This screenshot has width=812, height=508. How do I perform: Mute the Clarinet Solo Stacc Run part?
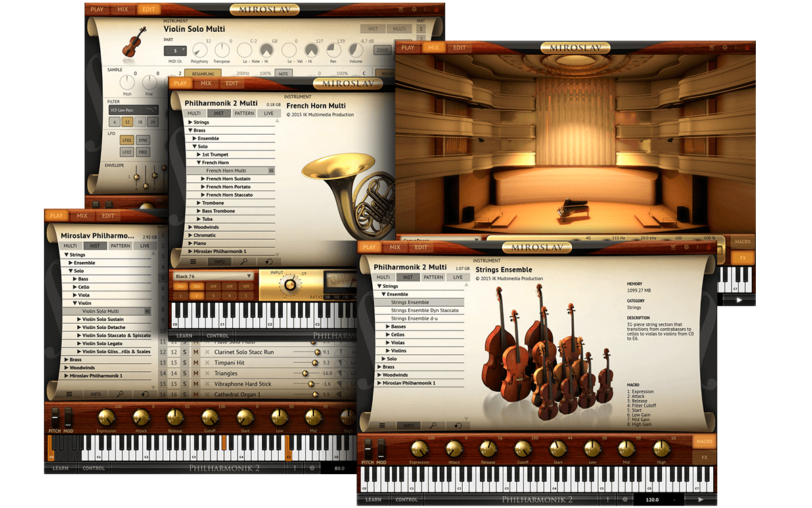196,352
